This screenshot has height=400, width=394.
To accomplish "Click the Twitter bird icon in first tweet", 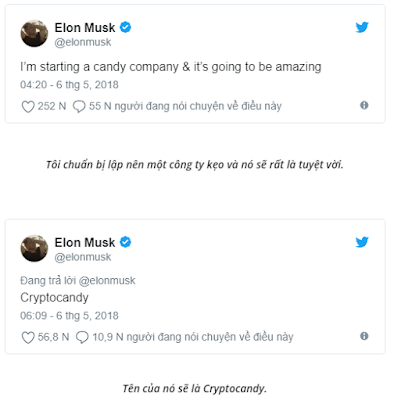I will click(362, 27).
